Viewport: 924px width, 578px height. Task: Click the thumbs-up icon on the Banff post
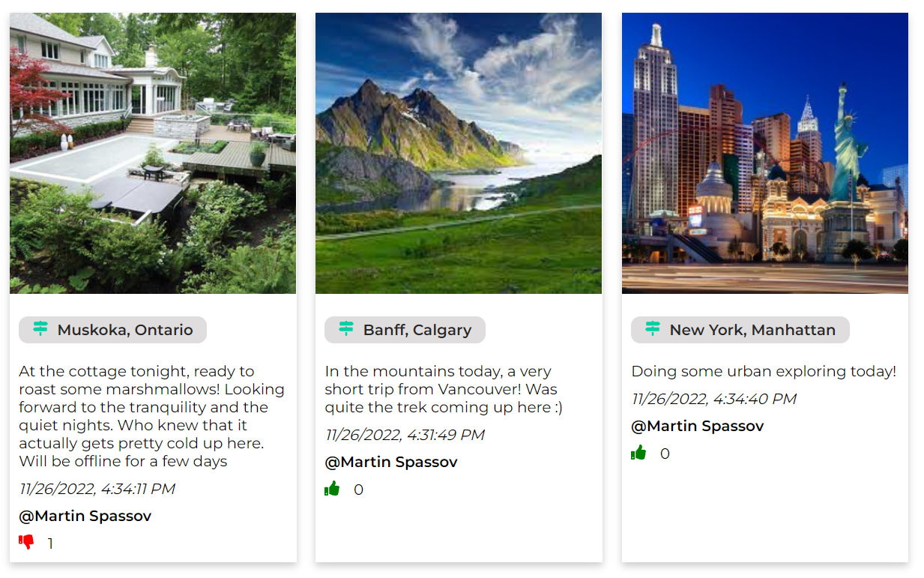point(332,489)
